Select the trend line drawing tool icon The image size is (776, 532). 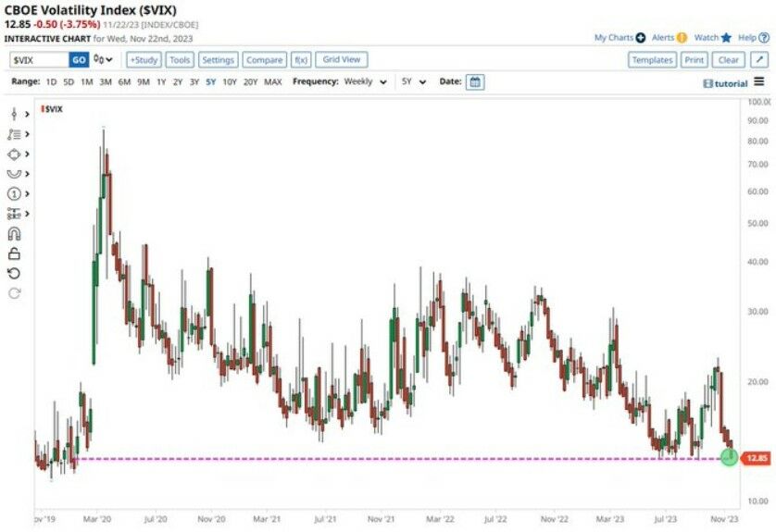click(14, 134)
